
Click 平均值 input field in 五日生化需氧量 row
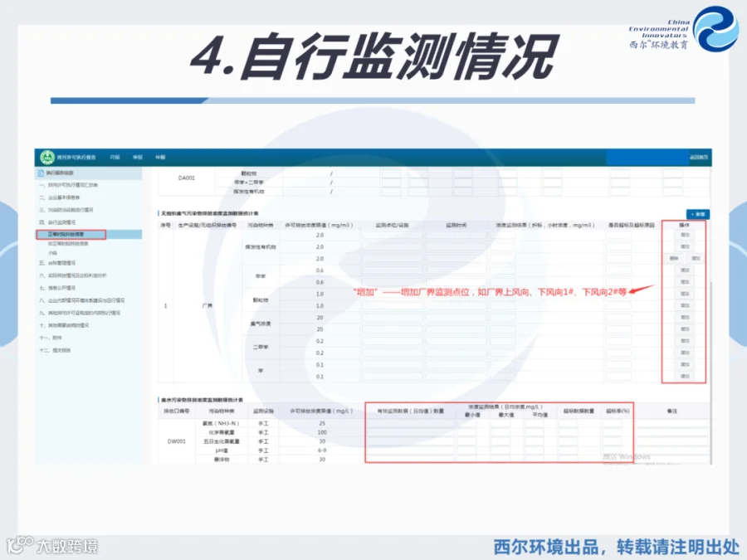tap(534, 441)
